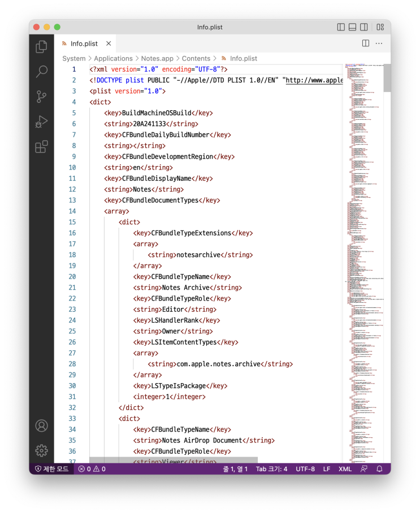Click the com.apple.notes.archive string value
The width and height of the screenshot is (420, 513).
pos(218,364)
